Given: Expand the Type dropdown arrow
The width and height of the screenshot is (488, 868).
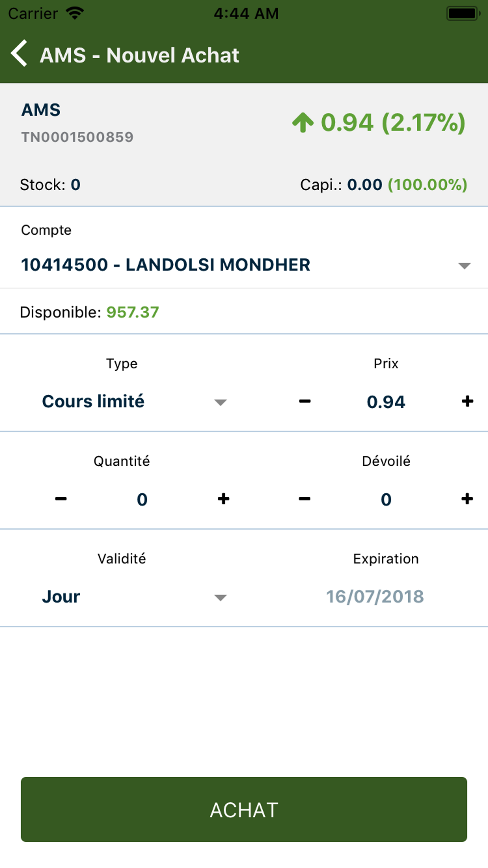Looking at the screenshot, I should click(x=220, y=402).
